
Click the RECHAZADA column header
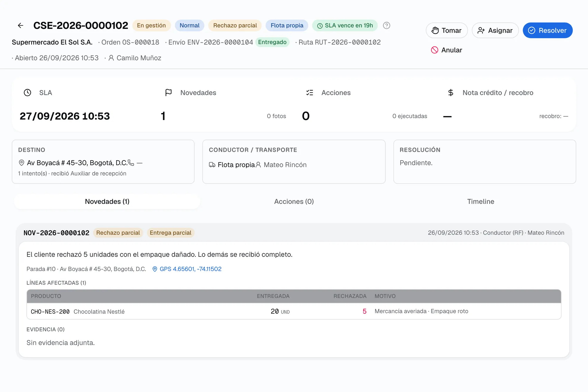350,296
